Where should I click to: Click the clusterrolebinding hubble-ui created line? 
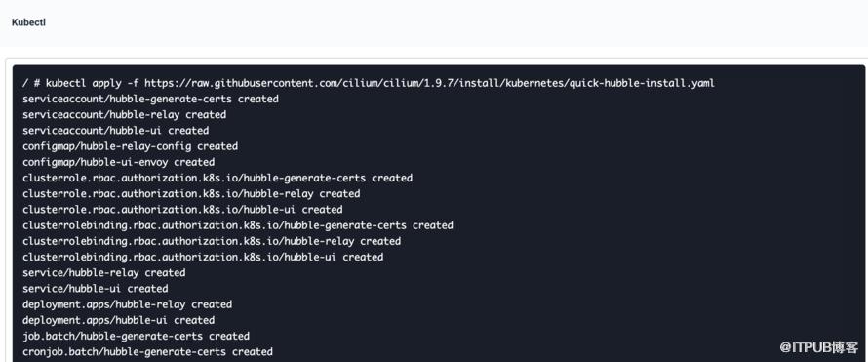pyautogui.click(x=203, y=257)
